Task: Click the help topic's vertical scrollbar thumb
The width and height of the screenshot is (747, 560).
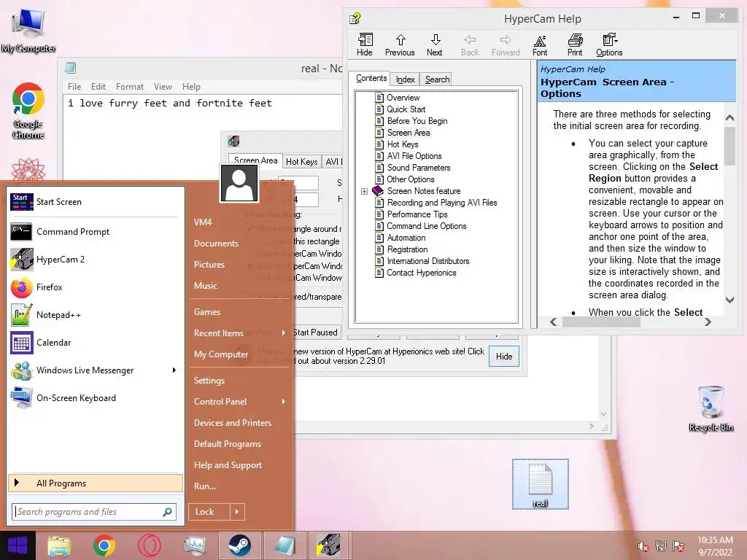Action: pos(729,147)
